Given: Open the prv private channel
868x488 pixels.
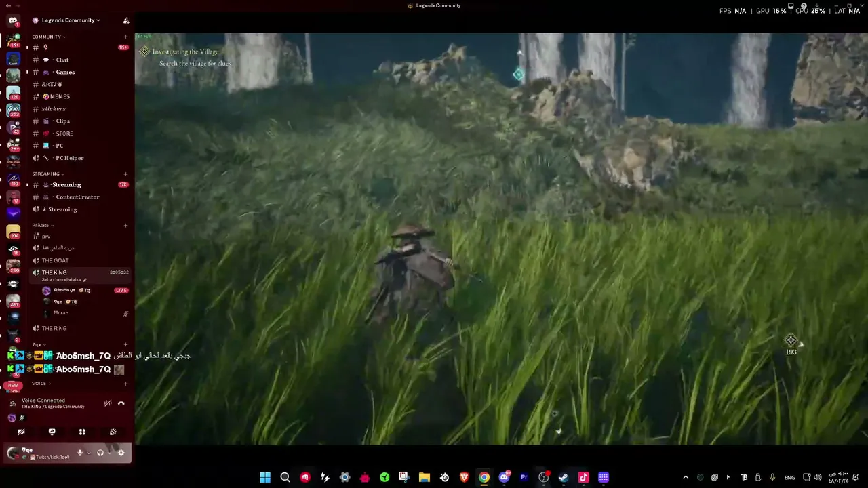Looking at the screenshot, I should [x=80, y=236].
